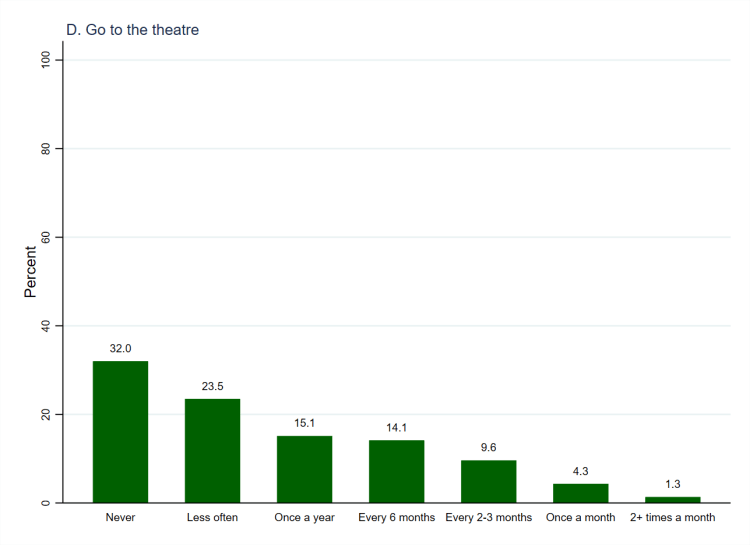The height and width of the screenshot is (545, 750).
Task: Click the Once a month bar
Action: 580,493
